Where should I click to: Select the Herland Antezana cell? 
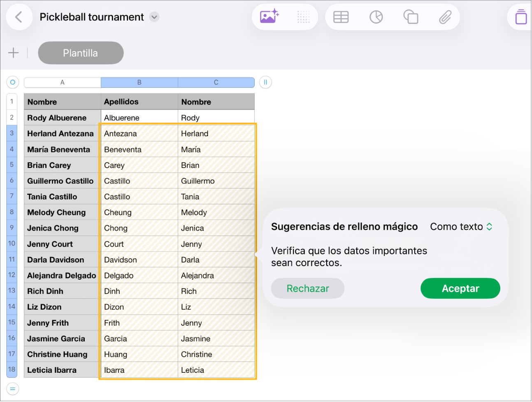coord(63,133)
